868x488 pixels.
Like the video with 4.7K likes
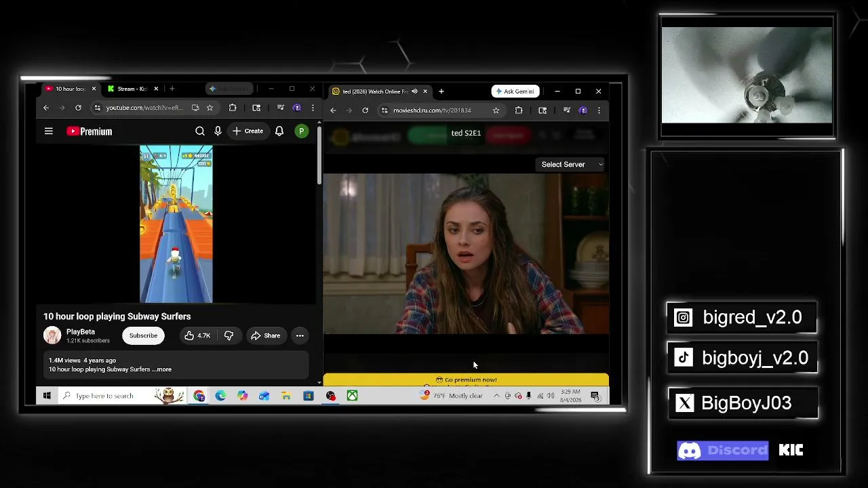point(197,335)
